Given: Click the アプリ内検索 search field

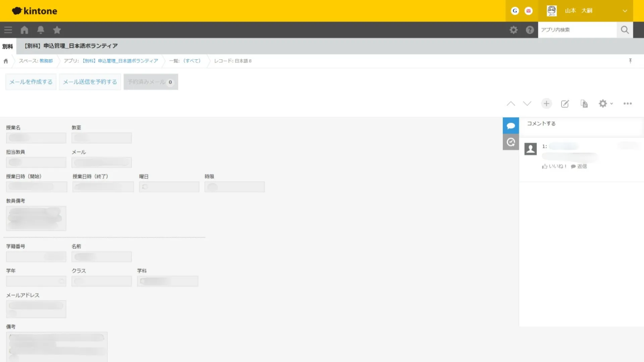Looking at the screenshot, I should pos(577,30).
